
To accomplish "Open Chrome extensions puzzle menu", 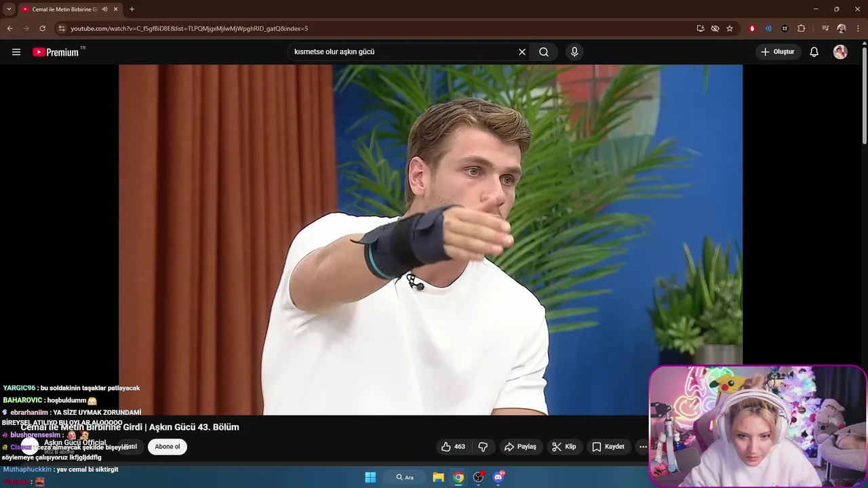I will 802,28.
